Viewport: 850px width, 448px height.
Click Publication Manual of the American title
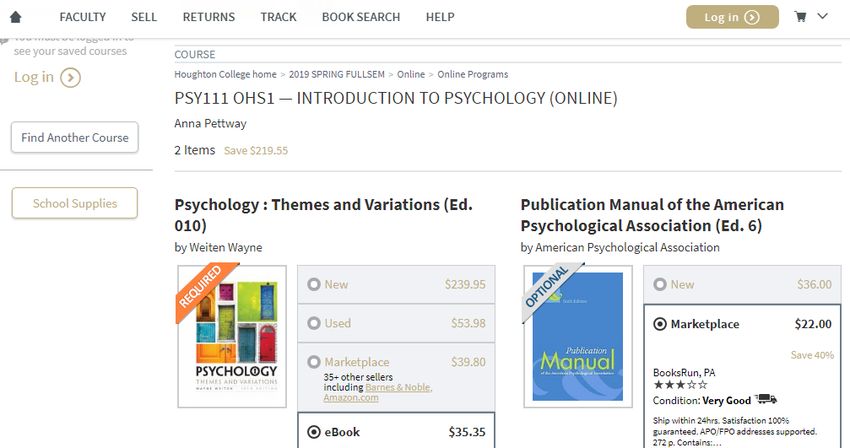[x=652, y=215]
